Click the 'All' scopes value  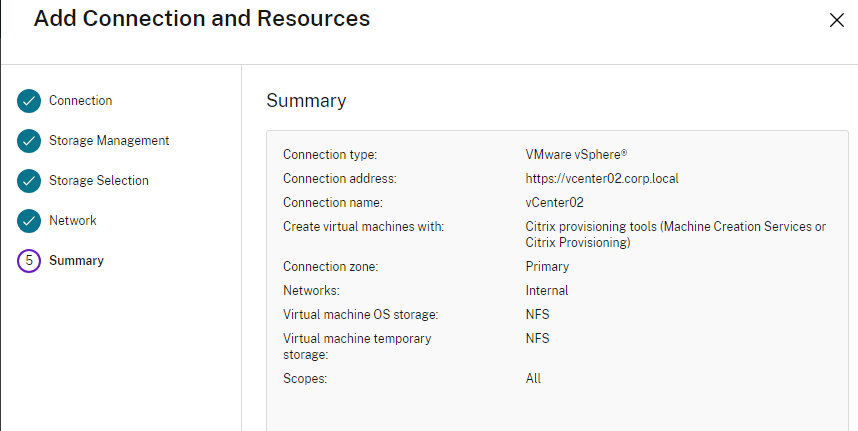coord(533,378)
